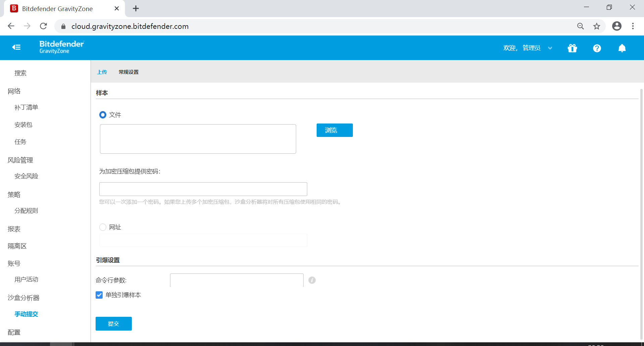Click the archive password input field

tap(203, 189)
